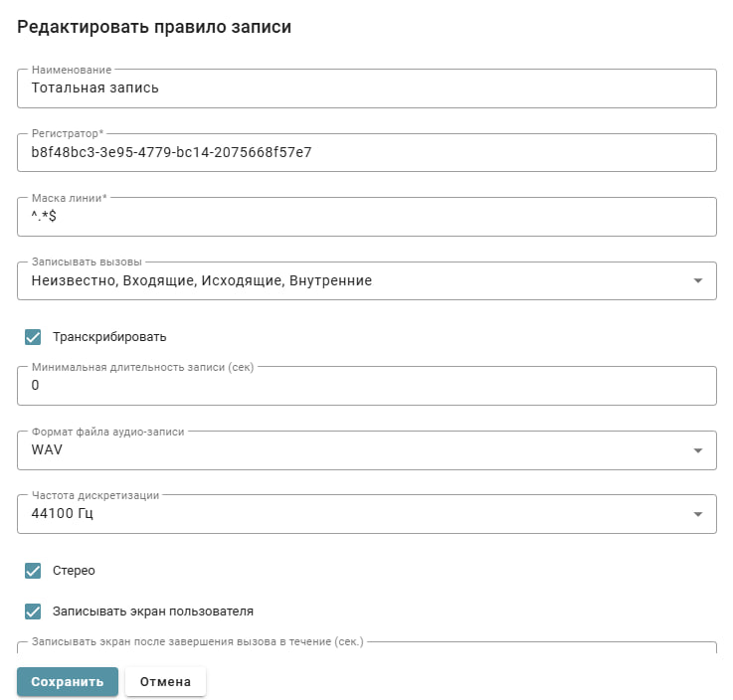Click the 'Стерео' label text
This screenshot has width=733, height=700.
click(x=74, y=571)
